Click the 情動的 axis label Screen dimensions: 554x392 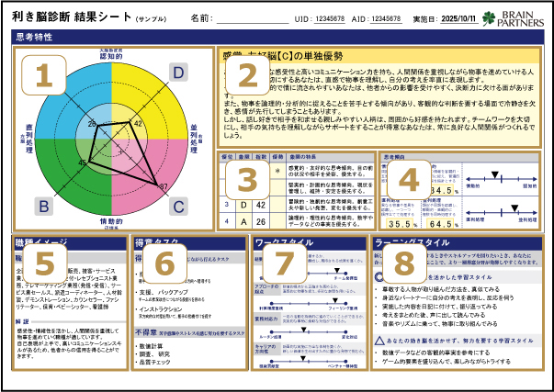tap(111, 221)
